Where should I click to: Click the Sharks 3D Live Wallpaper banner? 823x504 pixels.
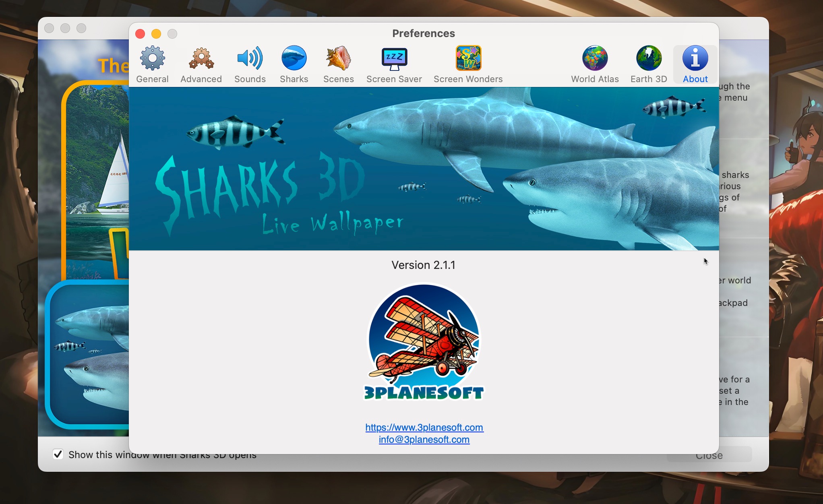424,169
